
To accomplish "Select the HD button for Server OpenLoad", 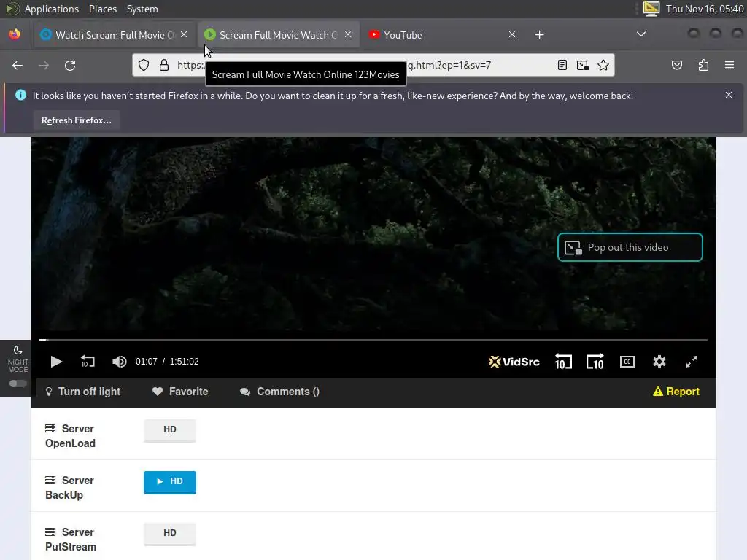I will (169, 429).
